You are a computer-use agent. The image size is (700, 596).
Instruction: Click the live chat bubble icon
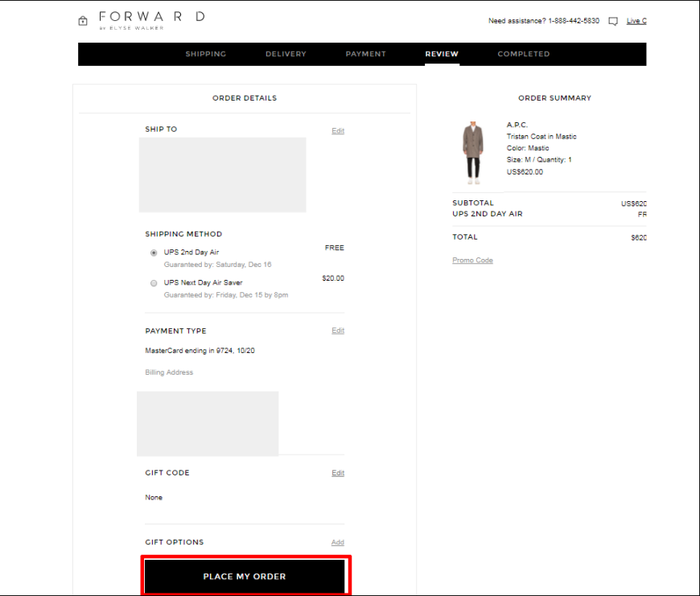click(613, 21)
